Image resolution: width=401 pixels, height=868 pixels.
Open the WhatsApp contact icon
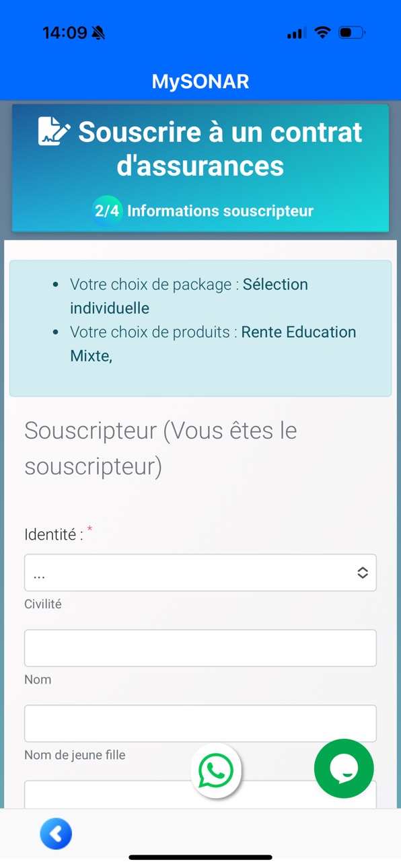click(216, 770)
